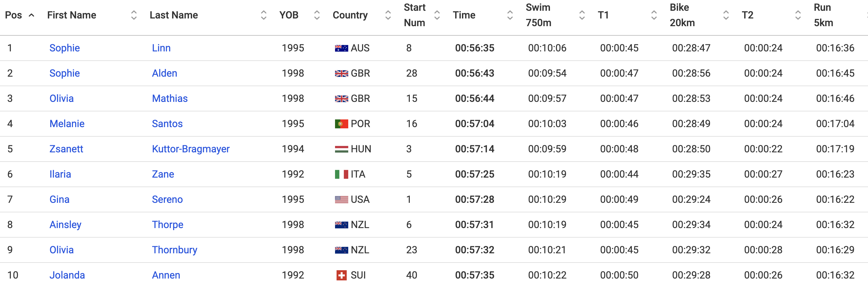
Task: Click the Swiss flag for Jolanda Annen
Action: click(341, 275)
